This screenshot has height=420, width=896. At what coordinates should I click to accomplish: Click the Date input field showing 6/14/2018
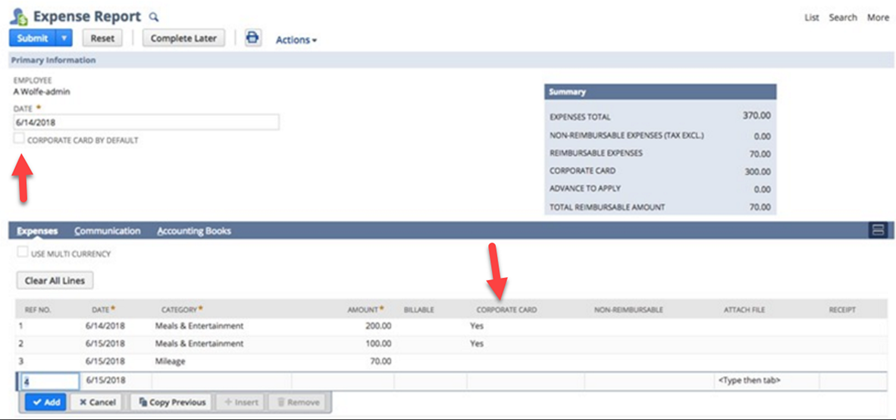click(x=145, y=122)
